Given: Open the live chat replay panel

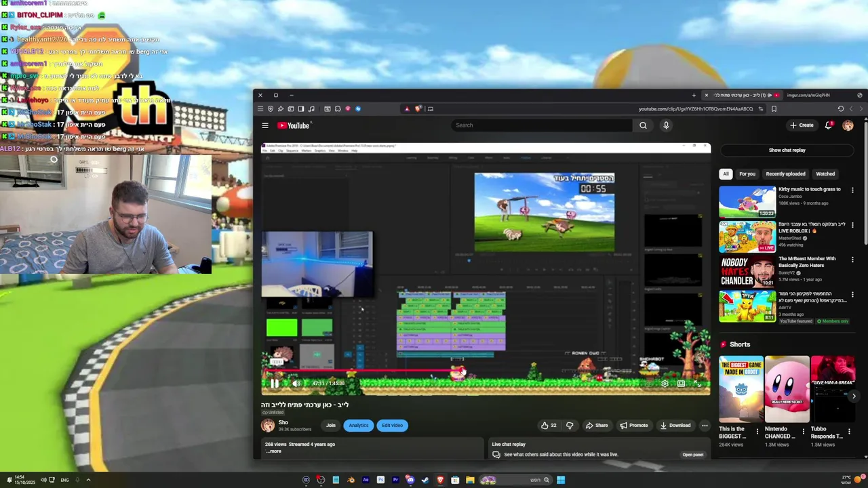Looking at the screenshot, I should click(x=692, y=455).
